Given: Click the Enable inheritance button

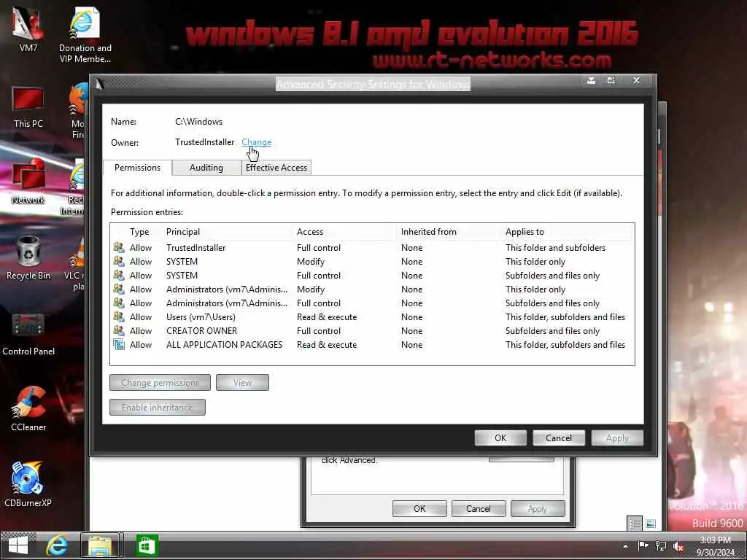Looking at the screenshot, I should click(x=158, y=408).
